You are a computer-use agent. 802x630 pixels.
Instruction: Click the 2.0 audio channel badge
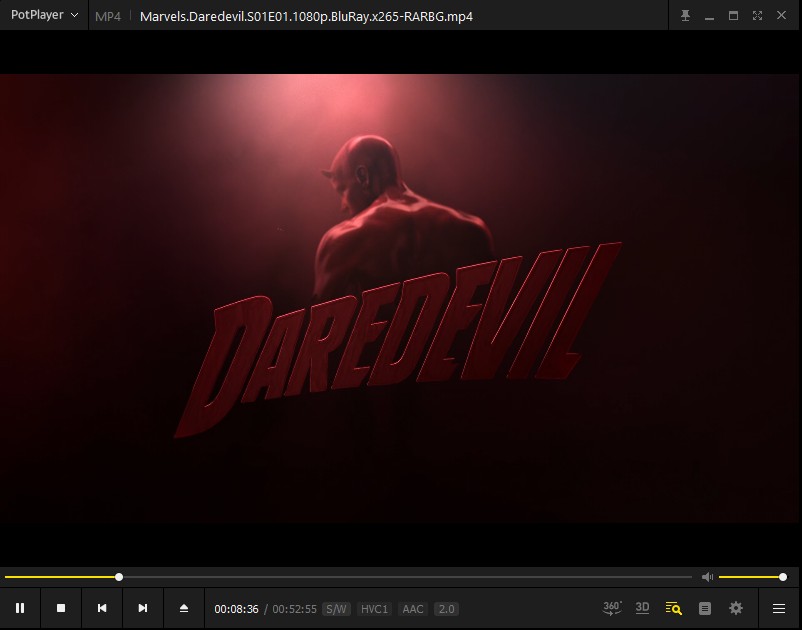pos(447,609)
